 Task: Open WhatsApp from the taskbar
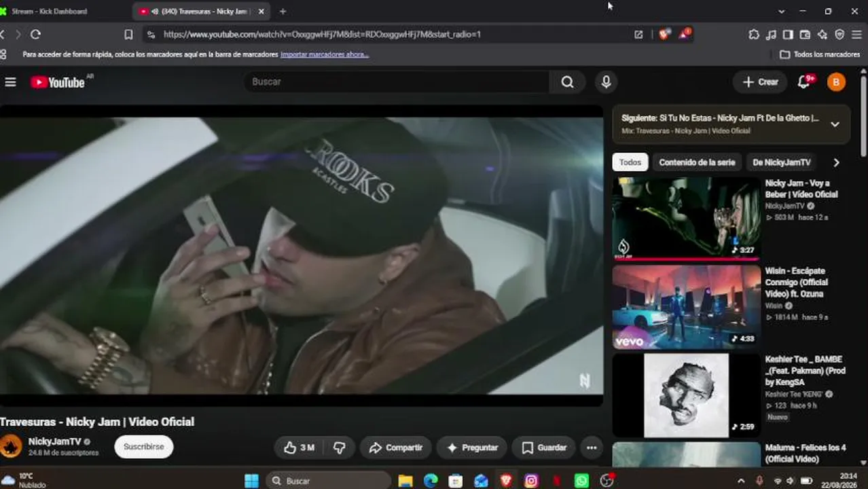(x=581, y=481)
